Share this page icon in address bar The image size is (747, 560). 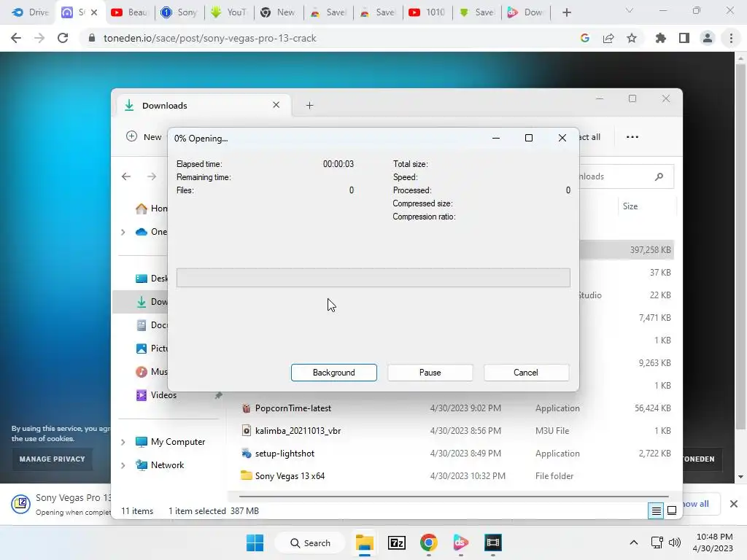coord(608,38)
